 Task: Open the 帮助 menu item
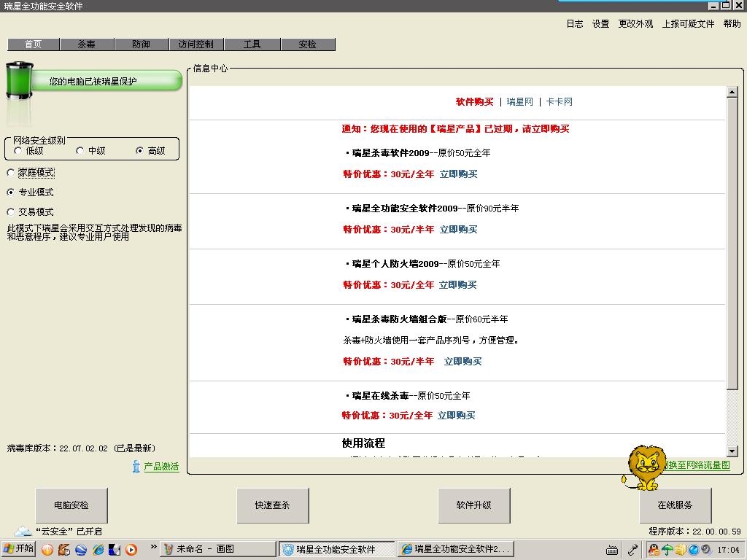pos(732,24)
